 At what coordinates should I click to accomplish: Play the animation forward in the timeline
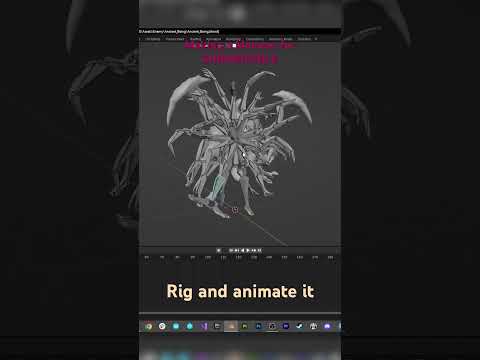248,250
